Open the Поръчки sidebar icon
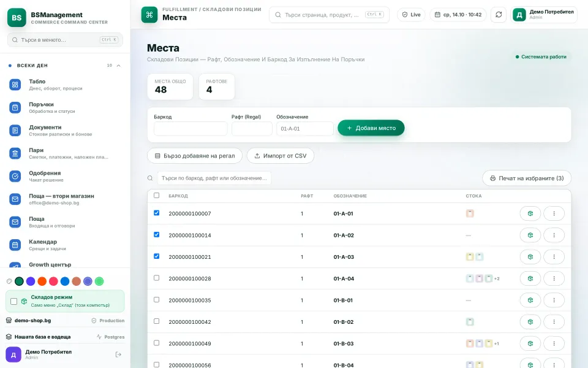 15,108
